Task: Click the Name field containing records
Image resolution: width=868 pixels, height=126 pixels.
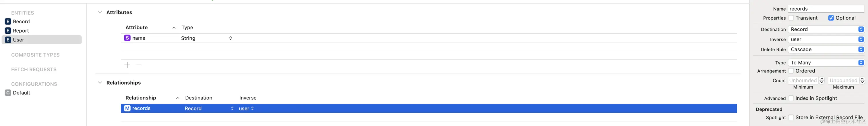Action: pyautogui.click(x=826, y=9)
